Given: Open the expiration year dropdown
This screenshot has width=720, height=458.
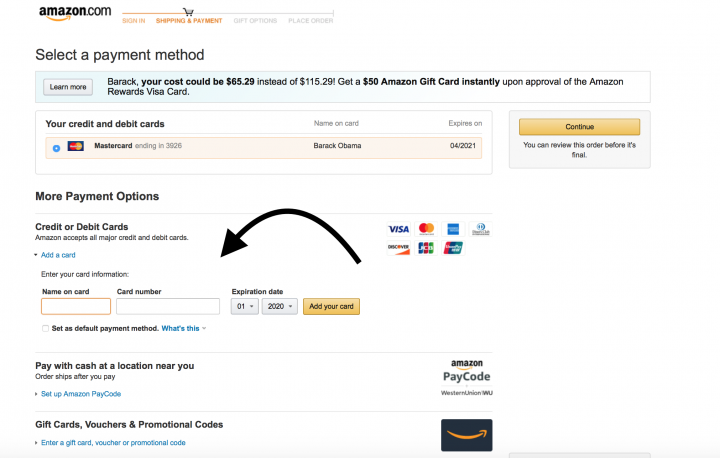Looking at the screenshot, I should 279,306.
